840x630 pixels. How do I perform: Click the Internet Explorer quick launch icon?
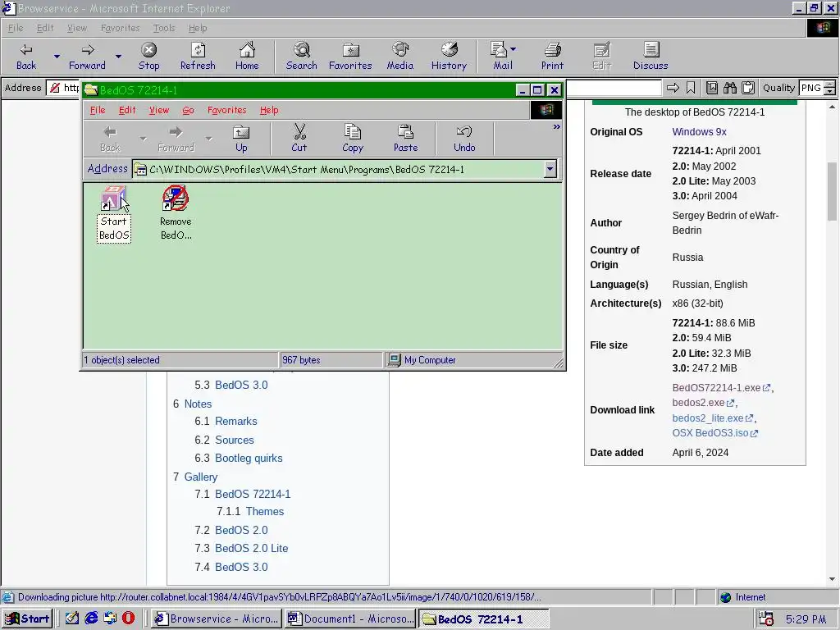pos(92,618)
